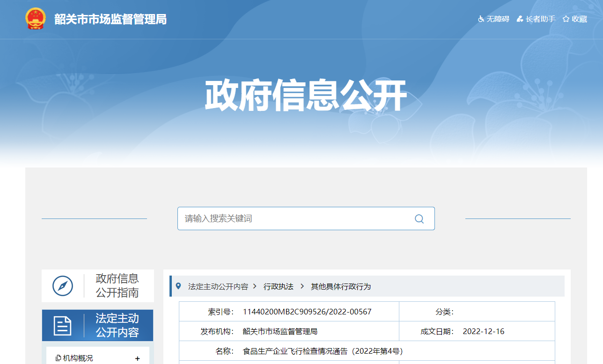Open 机构概况 sidebar item
603x364 pixels.
pyautogui.click(x=78, y=358)
